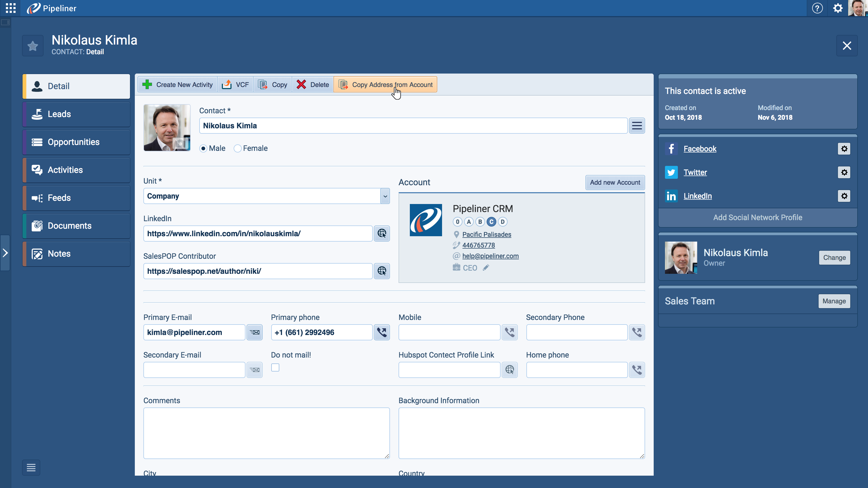Export the contact as VCF
The height and width of the screenshot is (488, 868).
point(236,85)
